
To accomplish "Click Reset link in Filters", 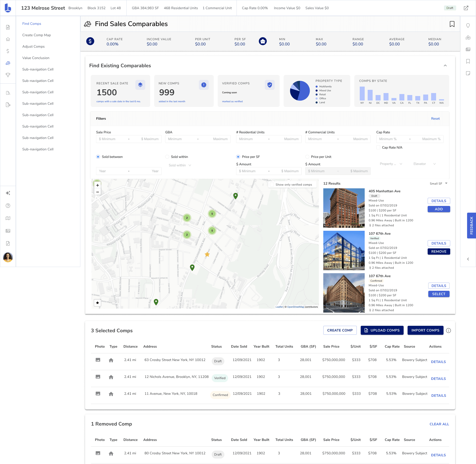I will [x=435, y=119].
